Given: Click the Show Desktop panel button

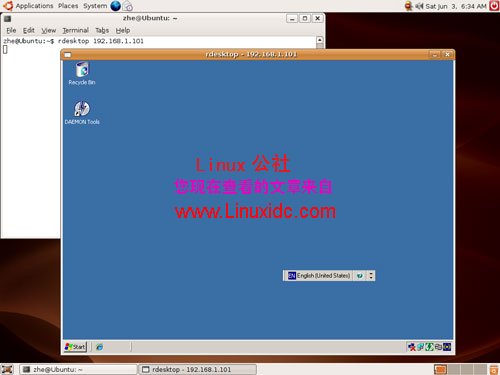Looking at the screenshot, I should (x=7, y=369).
